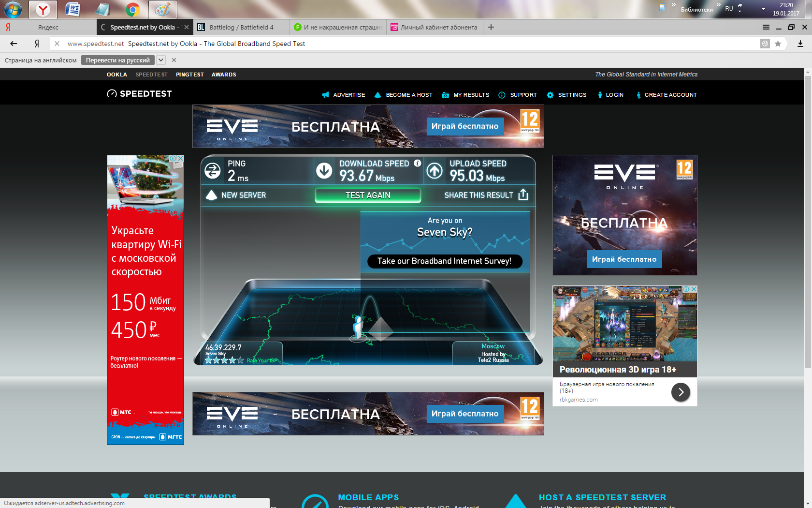The image size is (812, 508).
Task: Open the Библиотеки toolbar in taskbar
Action: pyautogui.click(x=696, y=9)
